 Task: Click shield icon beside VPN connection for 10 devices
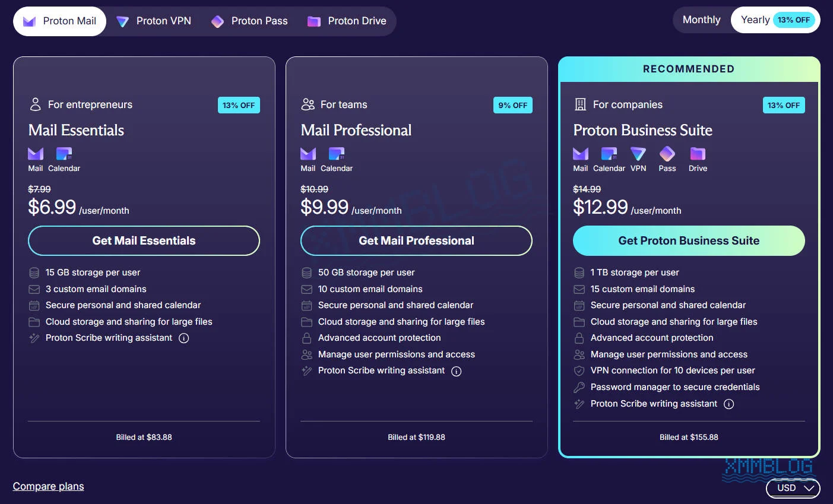click(x=579, y=371)
